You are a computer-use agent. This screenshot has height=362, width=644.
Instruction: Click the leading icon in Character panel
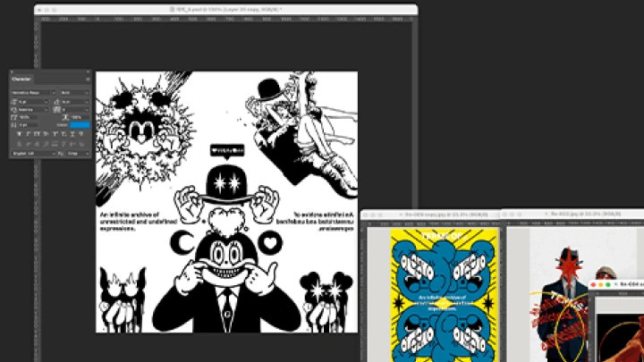pos(56,102)
